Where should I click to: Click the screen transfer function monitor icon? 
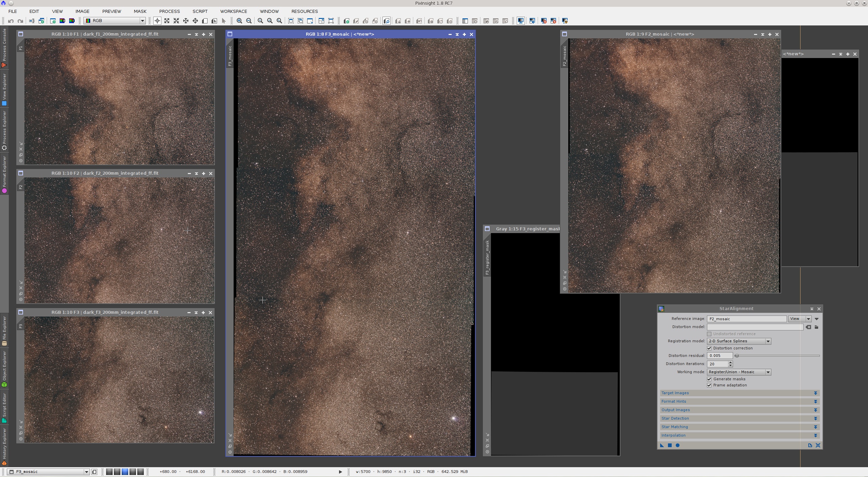(x=521, y=21)
